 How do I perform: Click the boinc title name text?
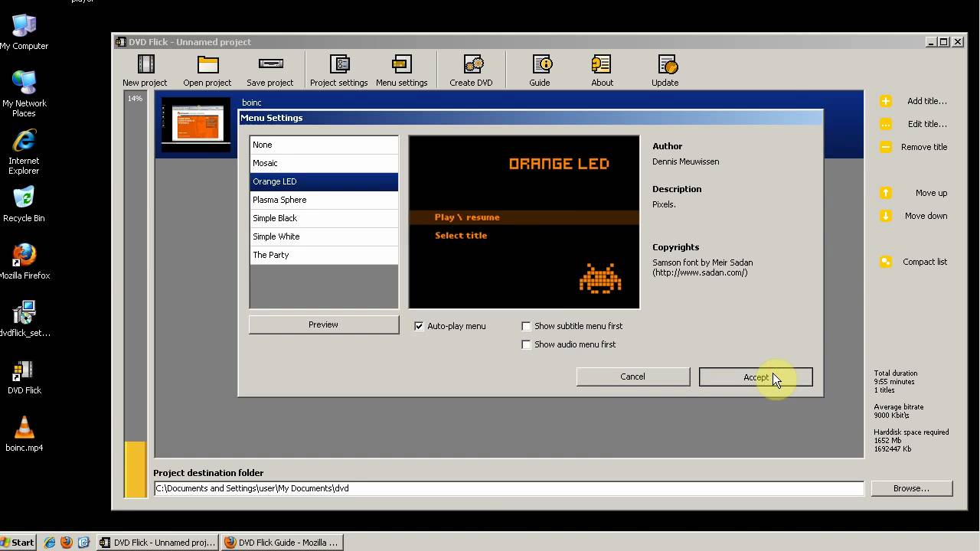252,103
